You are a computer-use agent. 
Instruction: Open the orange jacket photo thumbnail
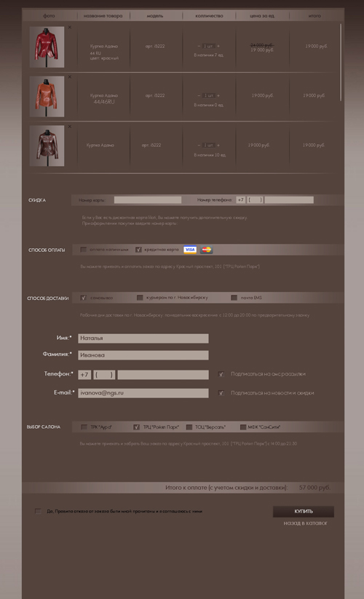(x=47, y=97)
